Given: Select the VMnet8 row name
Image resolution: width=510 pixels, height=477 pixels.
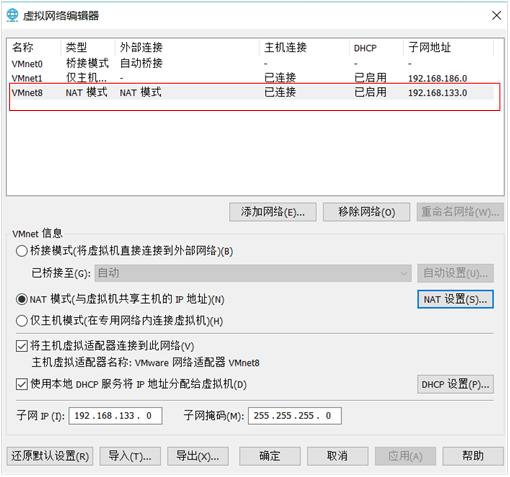Looking at the screenshot, I should click(x=27, y=92).
